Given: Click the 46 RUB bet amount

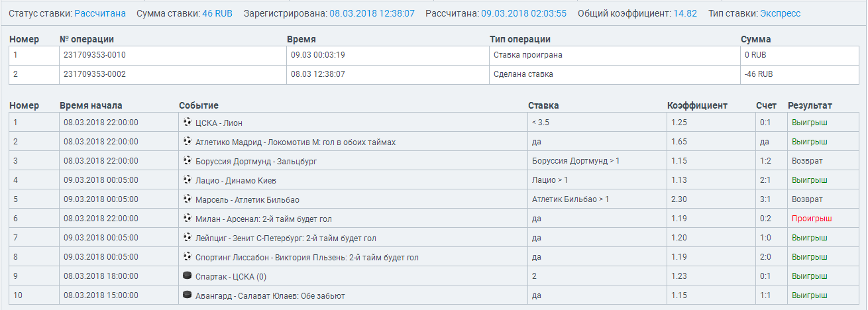Looking at the screenshot, I should [217, 13].
